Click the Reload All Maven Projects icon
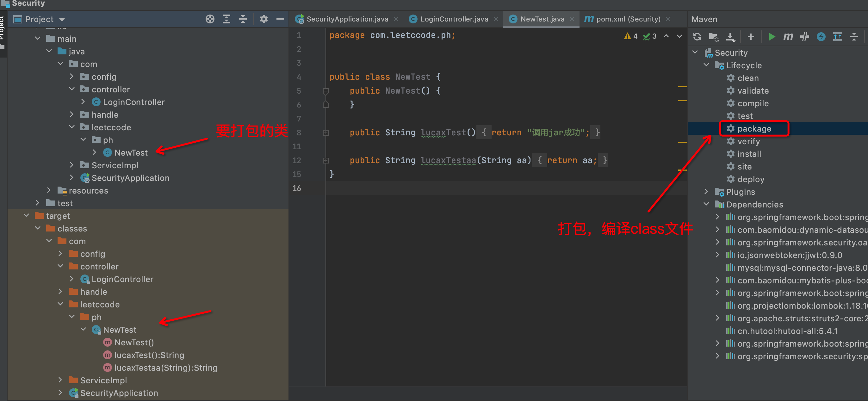 697,37
